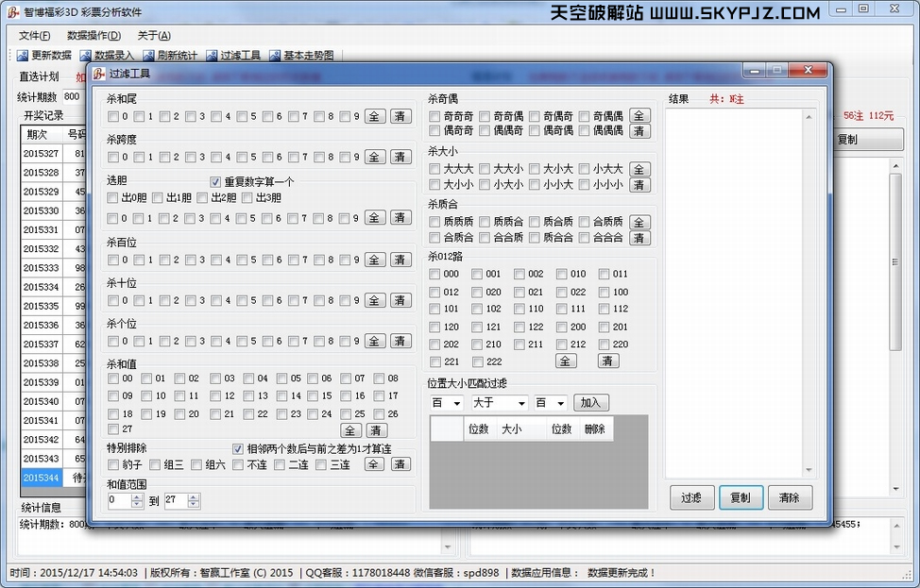Image resolution: width=920 pixels, height=588 pixels.
Task: Decrease the 和值范围 maximum value spinner
Action: (x=194, y=505)
